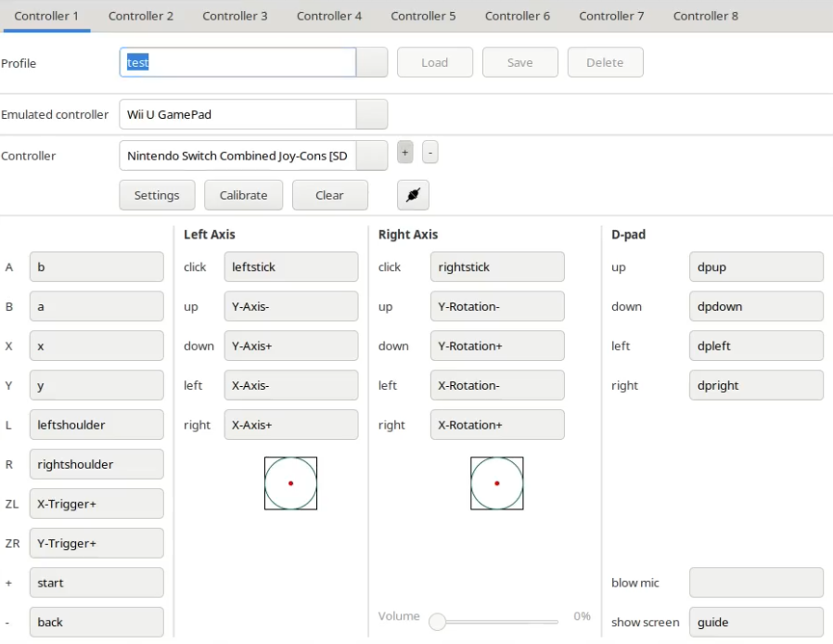Expand the Emulated controller dropdown
Image resolution: width=833 pixels, height=644 pixels.
pos(372,115)
